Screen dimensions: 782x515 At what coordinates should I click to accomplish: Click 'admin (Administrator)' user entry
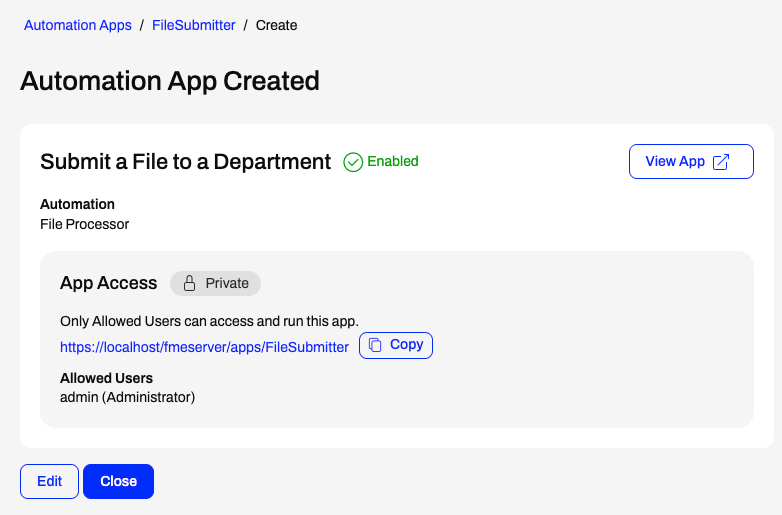point(127,397)
